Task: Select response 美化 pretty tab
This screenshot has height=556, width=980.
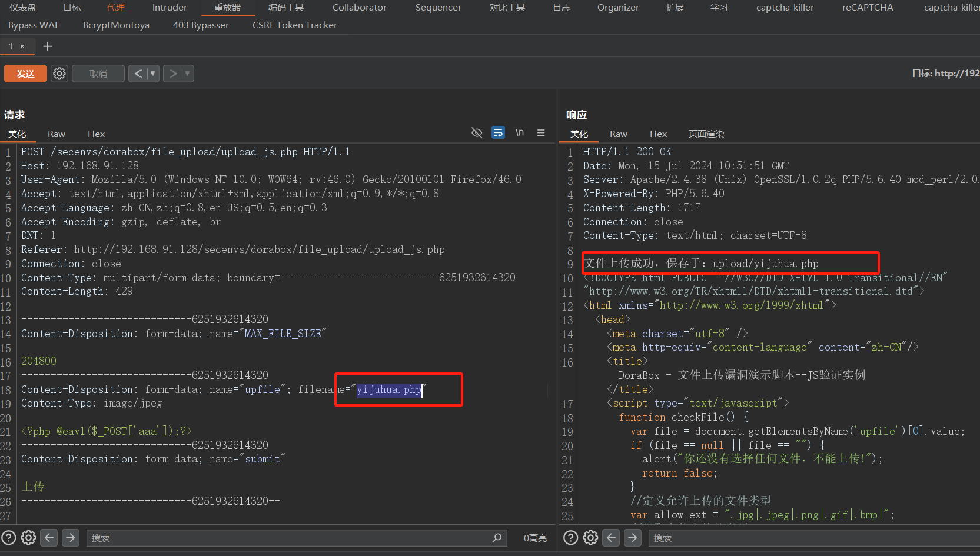Action: click(x=579, y=134)
